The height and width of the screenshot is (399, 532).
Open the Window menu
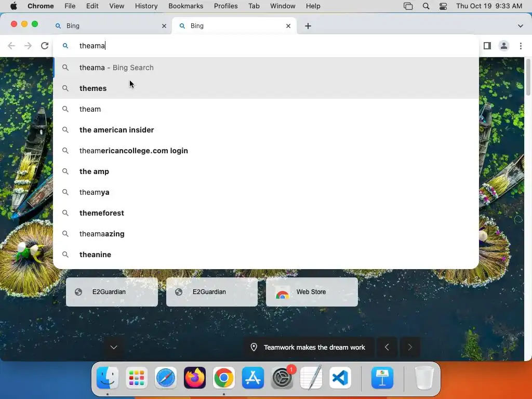pos(283,6)
